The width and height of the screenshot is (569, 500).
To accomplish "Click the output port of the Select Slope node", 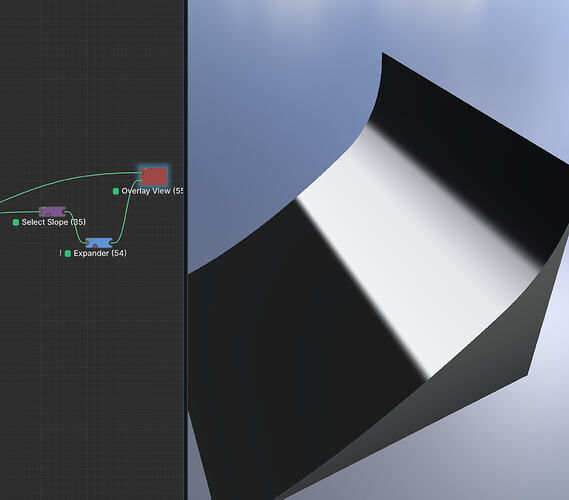I will (x=65, y=212).
